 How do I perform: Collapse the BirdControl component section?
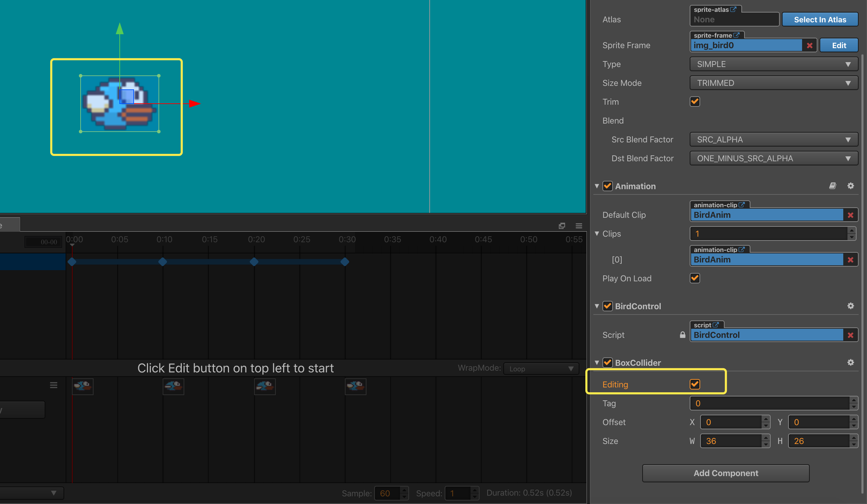[597, 306]
